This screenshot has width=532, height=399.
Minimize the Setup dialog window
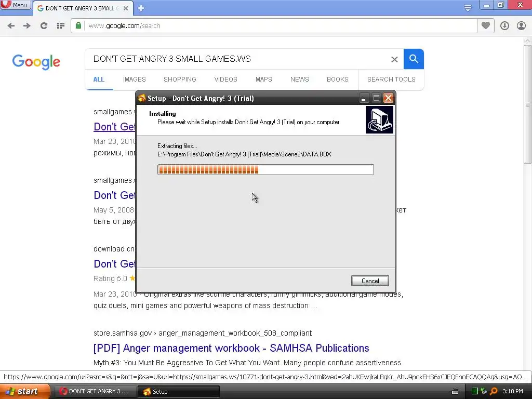[363, 98]
